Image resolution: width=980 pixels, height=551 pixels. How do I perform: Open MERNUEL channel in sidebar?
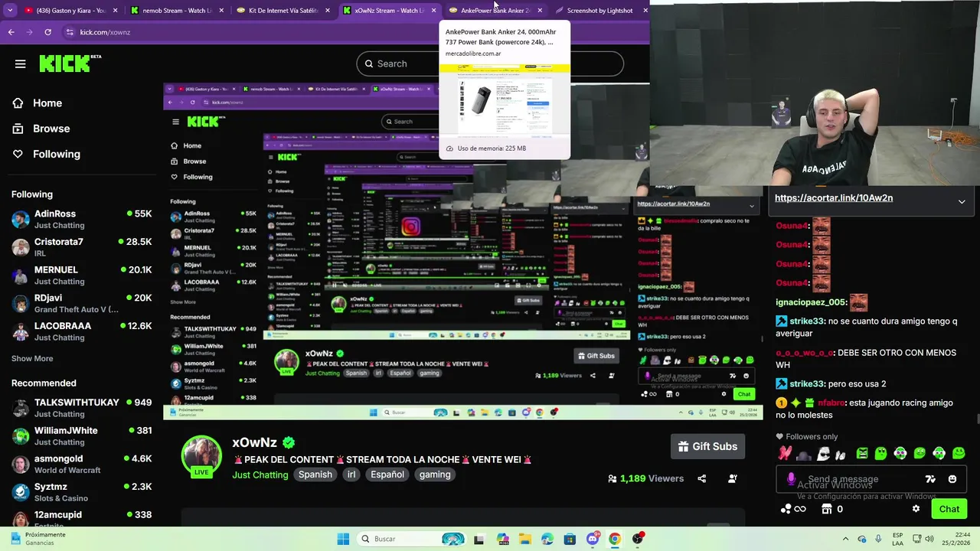[x=81, y=275]
